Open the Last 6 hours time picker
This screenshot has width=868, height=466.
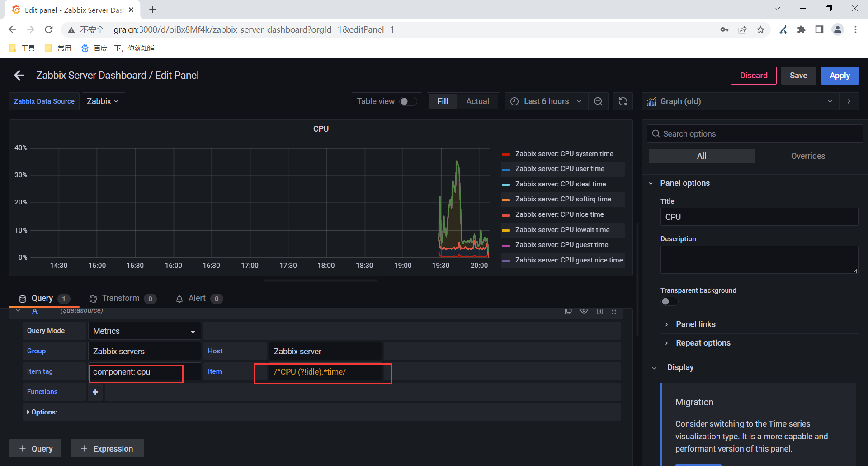point(546,101)
